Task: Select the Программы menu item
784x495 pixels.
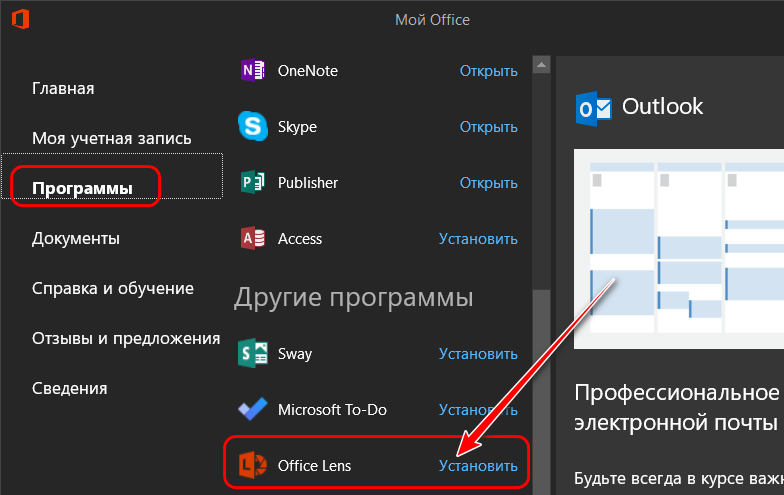Action: point(82,188)
